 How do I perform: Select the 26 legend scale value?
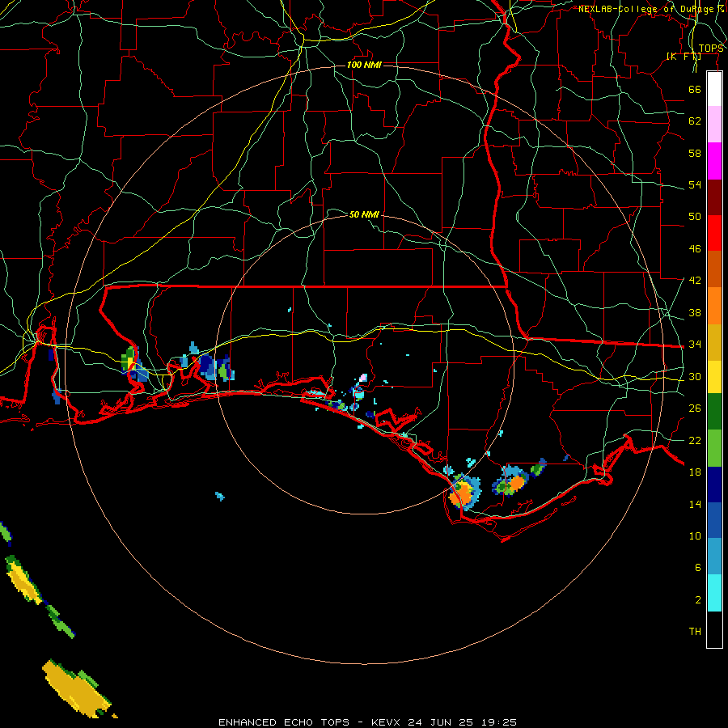(x=695, y=408)
